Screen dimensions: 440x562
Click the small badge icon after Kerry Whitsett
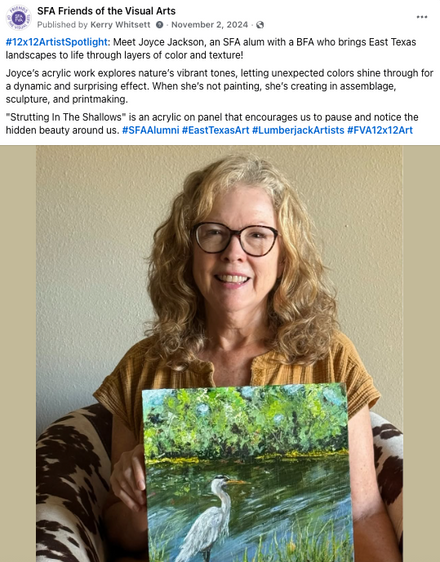pos(159,25)
